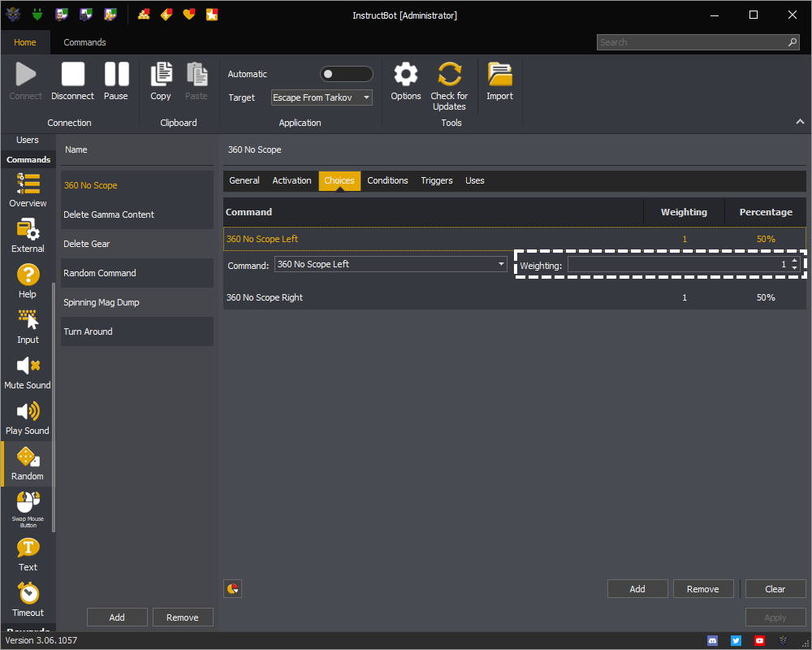Click the gold heart icon
Viewport: 812px width, 650px height.
(189, 15)
